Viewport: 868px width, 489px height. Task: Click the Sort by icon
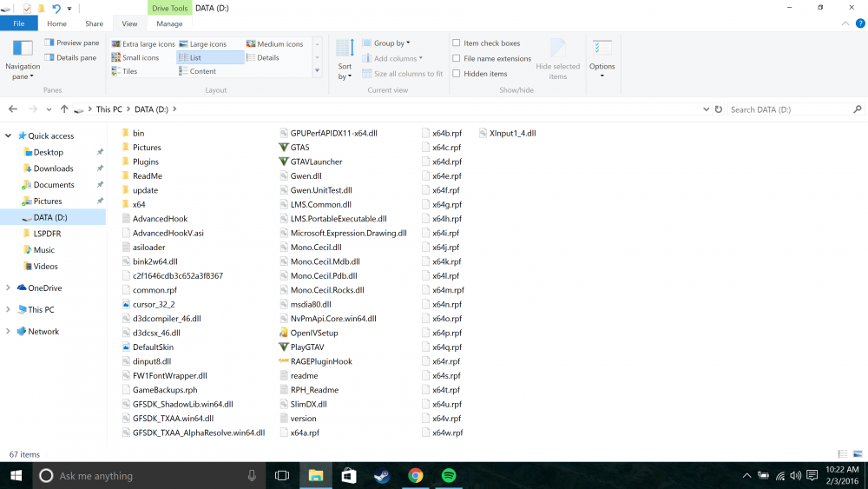[x=345, y=48]
